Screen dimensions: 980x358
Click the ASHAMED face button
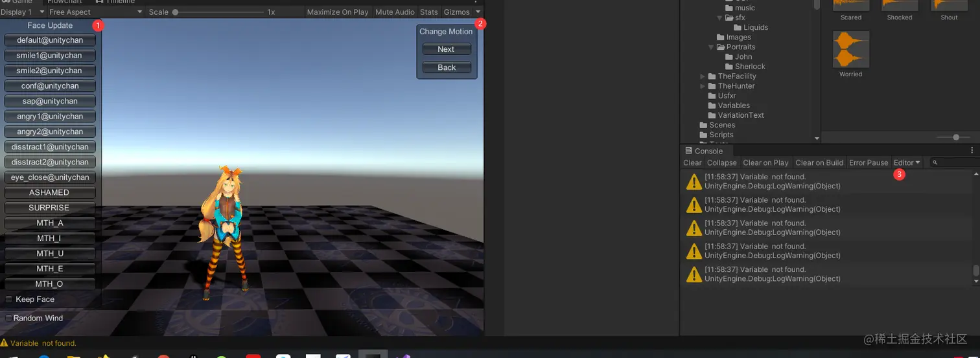point(50,192)
